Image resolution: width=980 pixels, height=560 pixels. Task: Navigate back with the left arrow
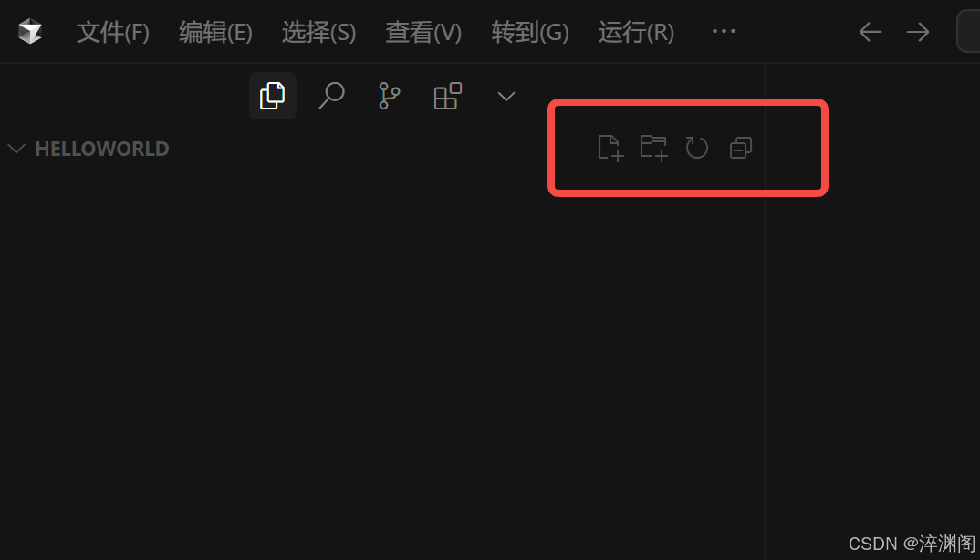(x=870, y=32)
